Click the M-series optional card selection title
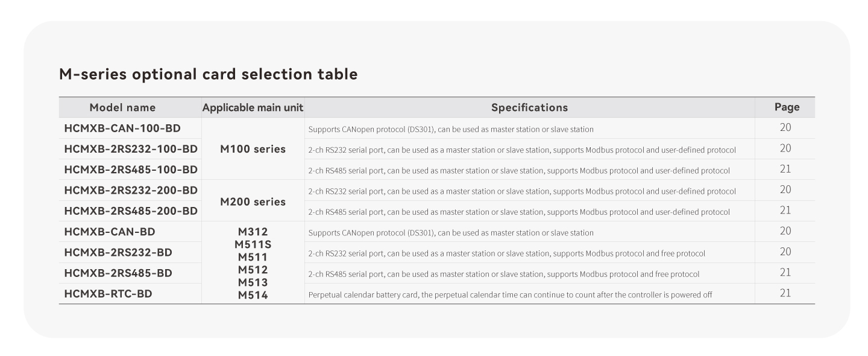The height and width of the screenshot is (356, 868). click(208, 74)
